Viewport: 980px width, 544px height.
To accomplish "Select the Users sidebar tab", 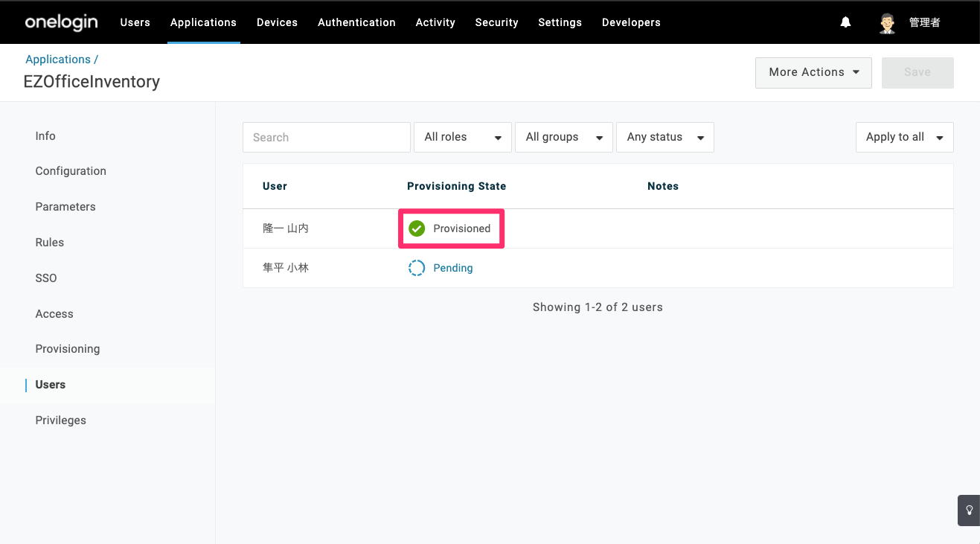I will click(51, 385).
